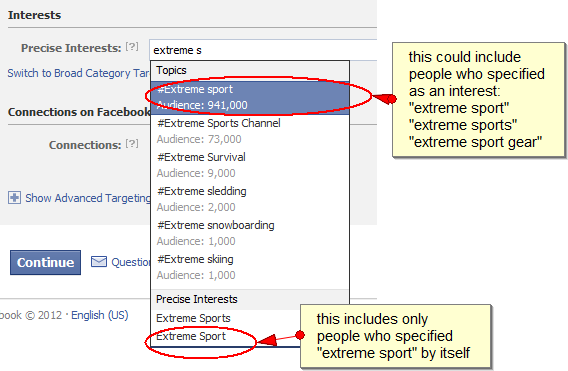Screen dimensions: 568x371
Task: Pick the #Extreme Survival topic
Action: pyautogui.click(x=250, y=165)
